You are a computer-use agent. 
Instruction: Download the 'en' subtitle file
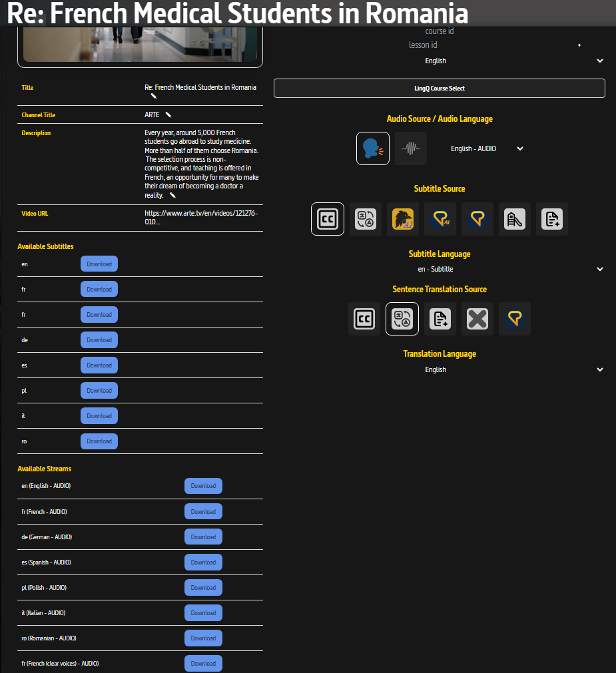click(99, 264)
